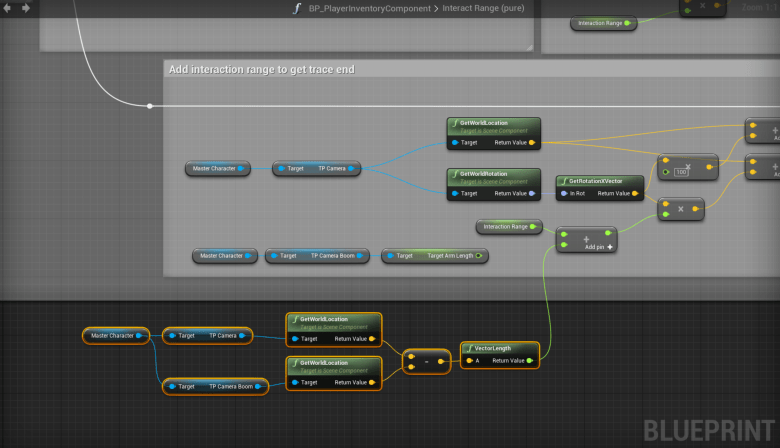Screen dimensions: 780x448
Task: Click the Return Value pin of GetWorldRotation
Action: (x=531, y=193)
